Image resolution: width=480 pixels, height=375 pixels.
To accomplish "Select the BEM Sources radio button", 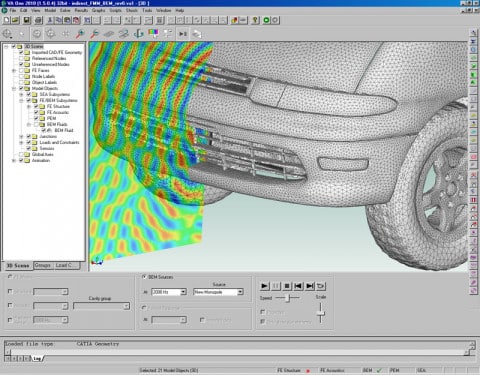I will tap(144, 277).
